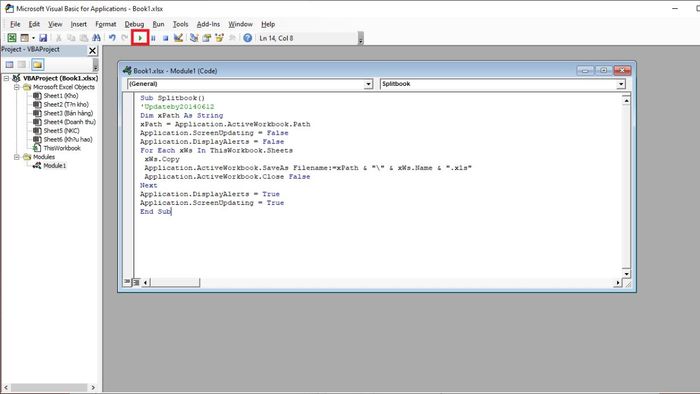Click Project pane scroll left arrow
This screenshot has height=394, width=700.
6,387
